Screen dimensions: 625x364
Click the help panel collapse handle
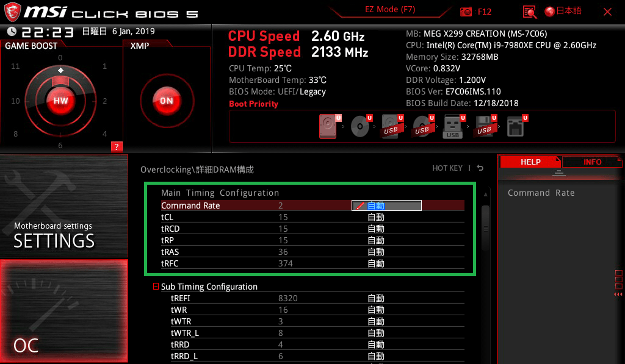coord(558,173)
